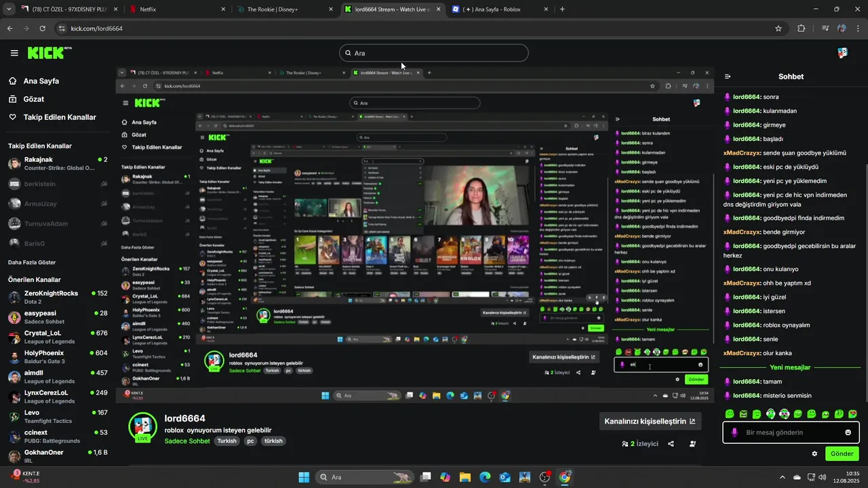Image resolution: width=868 pixels, height=488 pixels.
Task: Open chat settings gear icon
Action: click(x=814, y=453)
